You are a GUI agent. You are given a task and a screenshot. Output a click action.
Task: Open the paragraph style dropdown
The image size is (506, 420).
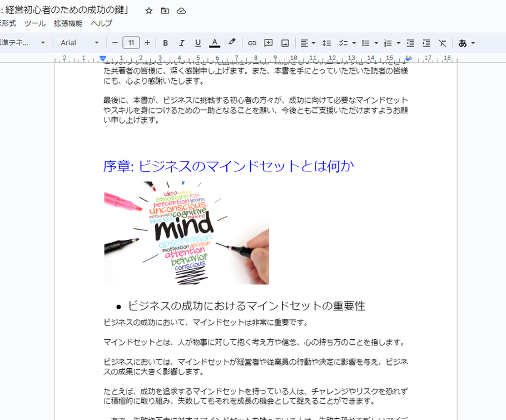click(x=23, y=43)
